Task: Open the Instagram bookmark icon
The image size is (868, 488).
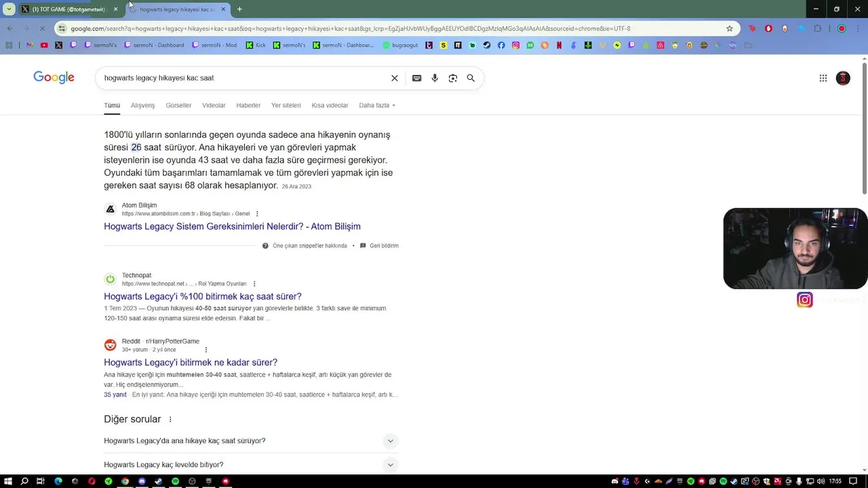Action: 516,45
